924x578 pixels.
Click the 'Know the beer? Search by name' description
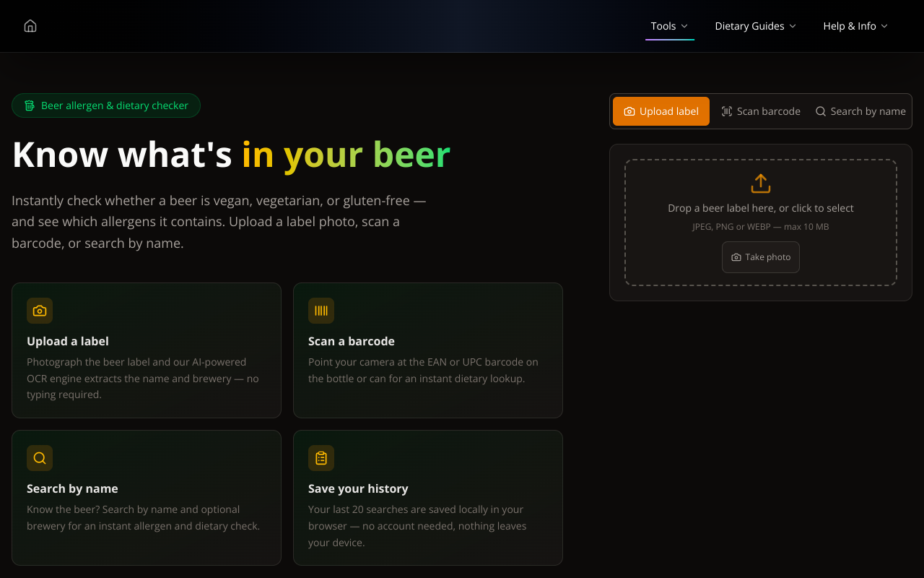click(143, 517)
